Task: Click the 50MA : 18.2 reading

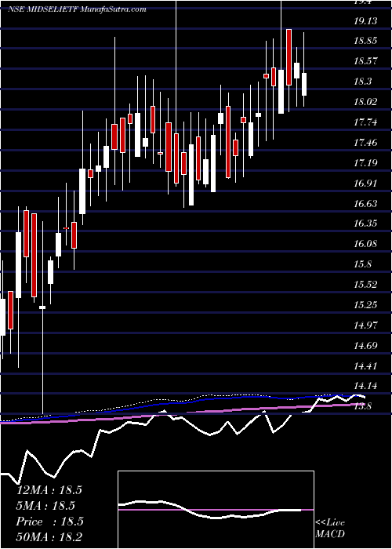Action: point(49,537)
